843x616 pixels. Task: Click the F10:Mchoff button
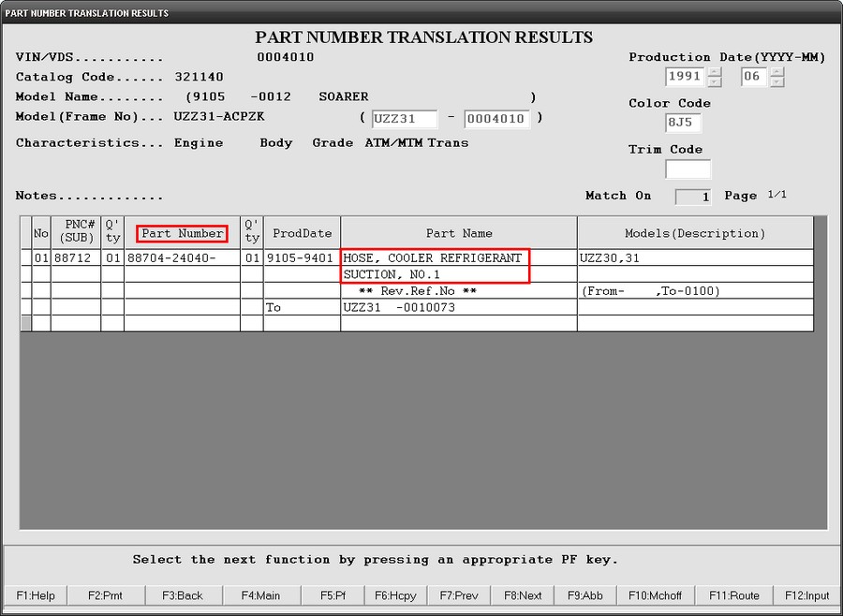click(655, 595)
